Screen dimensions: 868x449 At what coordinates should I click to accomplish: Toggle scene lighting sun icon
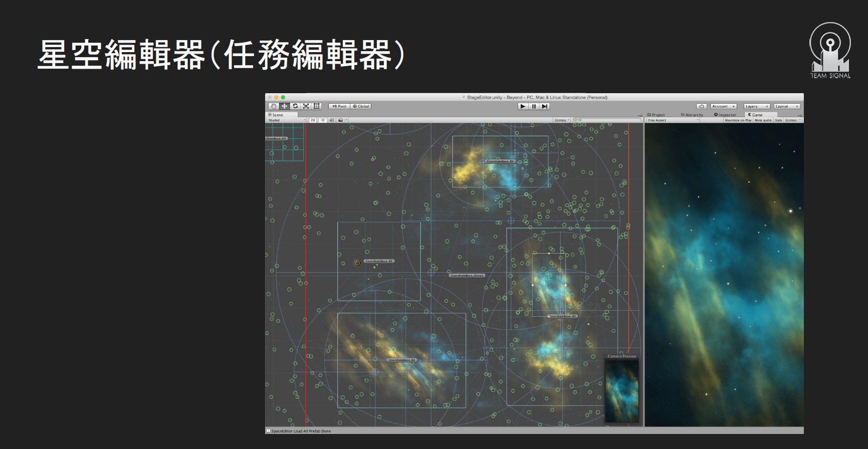323,120
